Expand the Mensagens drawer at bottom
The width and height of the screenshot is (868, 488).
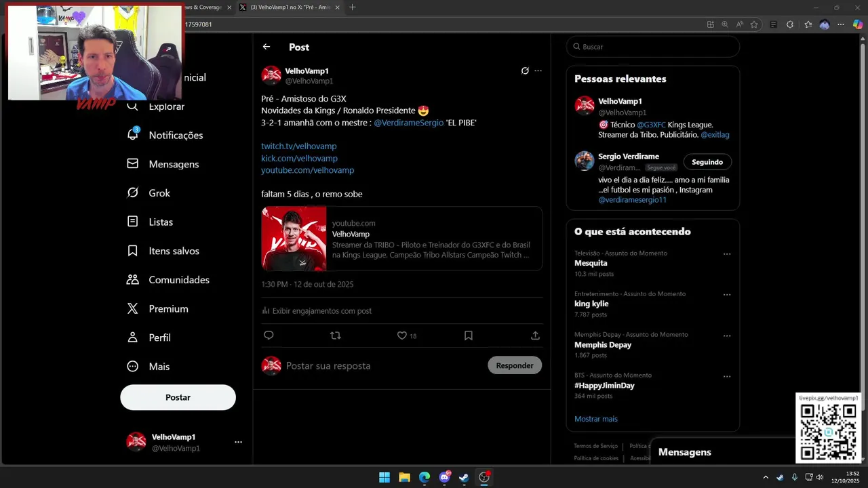click(x=722, y=452)
